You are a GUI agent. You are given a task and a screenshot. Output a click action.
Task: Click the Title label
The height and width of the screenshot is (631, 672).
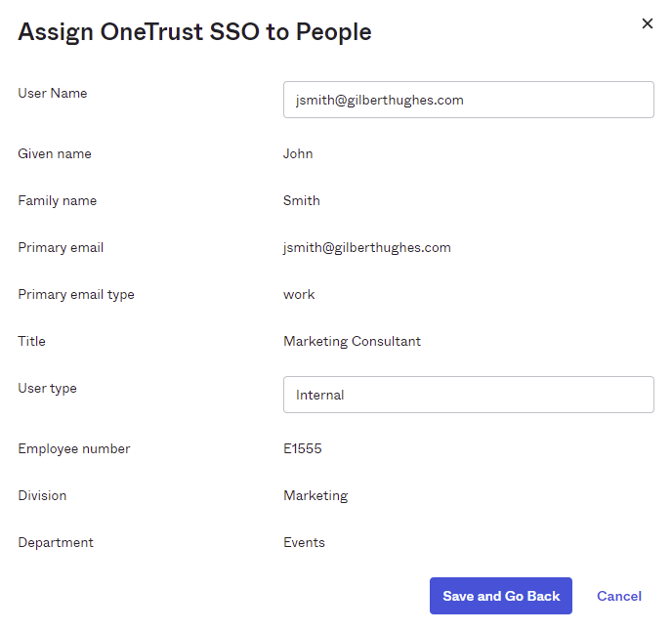pos(31,341)
